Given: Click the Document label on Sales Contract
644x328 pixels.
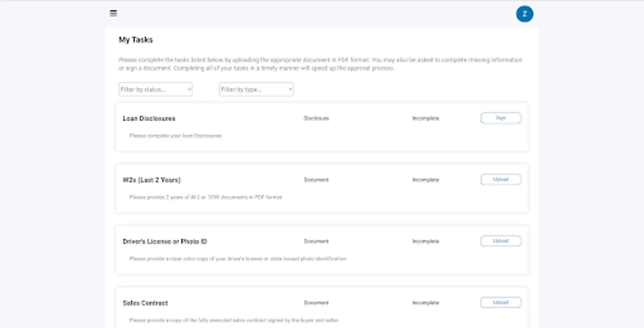Looking at the screenshot, I should pos(317,302).
